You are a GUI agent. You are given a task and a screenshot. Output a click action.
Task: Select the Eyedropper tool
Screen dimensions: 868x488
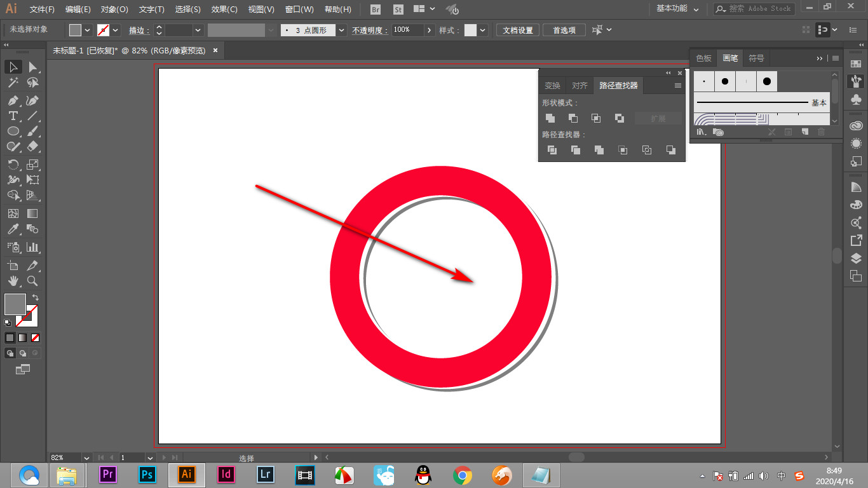coord(13,229)
